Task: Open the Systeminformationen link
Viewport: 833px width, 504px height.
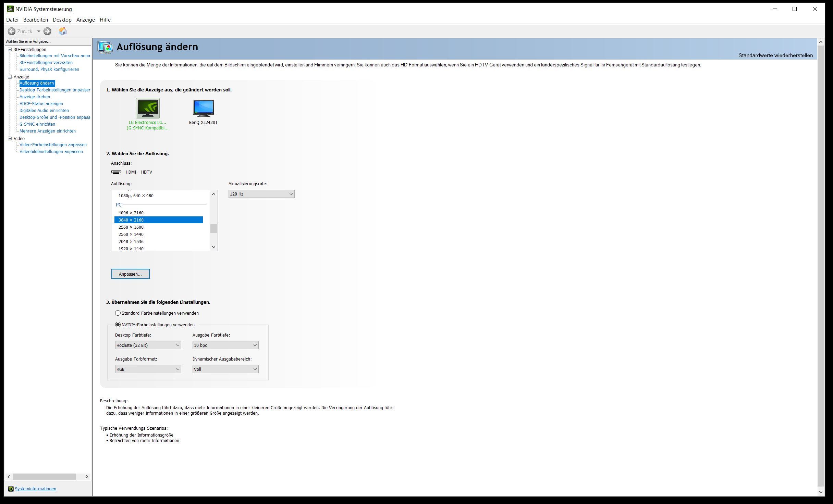Action: click(x=35, y=489)
